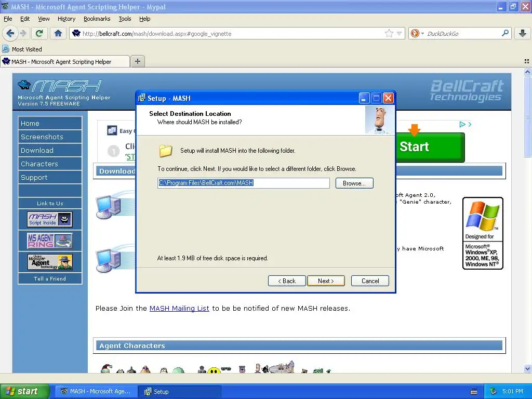Viewport: 532px width, 399px height.
Task: Click the system tray icon next to clock
Action: (x=494, y=392)
